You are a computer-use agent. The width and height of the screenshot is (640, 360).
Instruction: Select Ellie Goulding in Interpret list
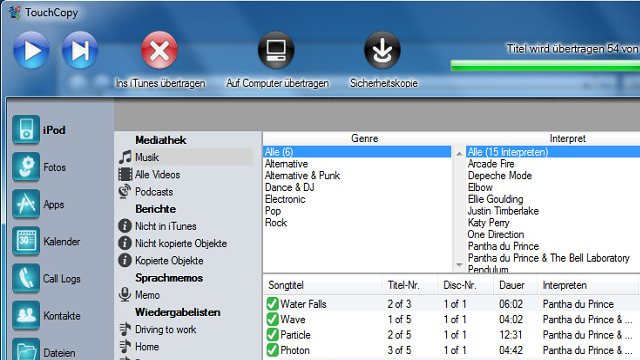[x=495, y=199]
